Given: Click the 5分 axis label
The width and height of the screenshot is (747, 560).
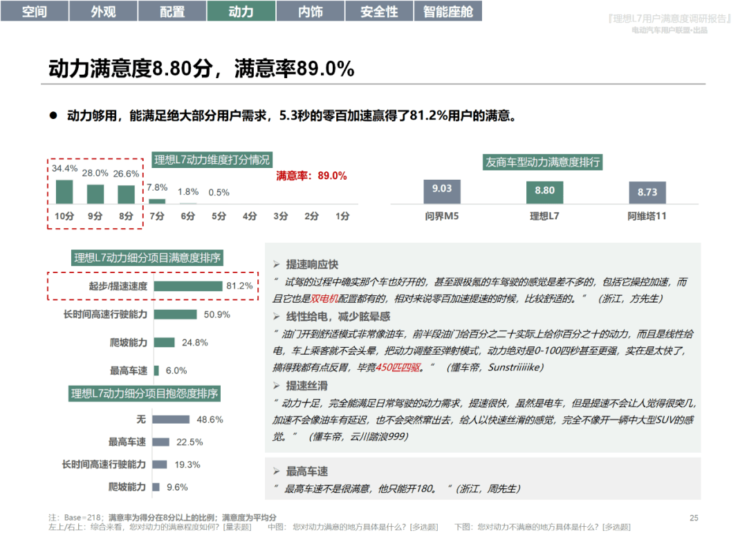Looking at the screenshot, I should 219,216.
